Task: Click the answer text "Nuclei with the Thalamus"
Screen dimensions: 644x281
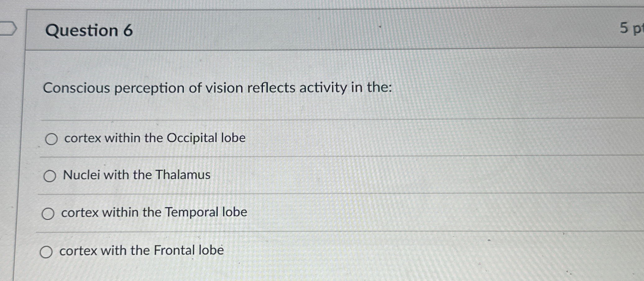Action: point(137,175)
